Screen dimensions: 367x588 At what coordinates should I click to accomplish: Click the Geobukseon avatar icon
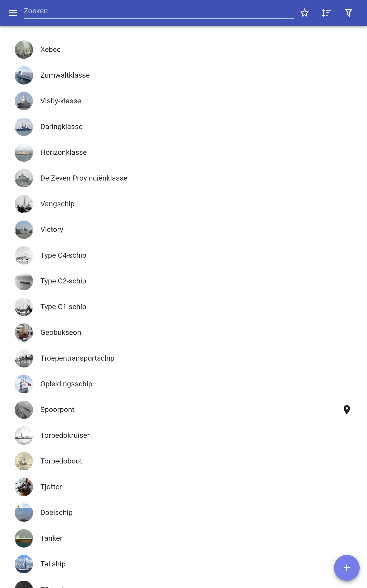pos(24,332)
